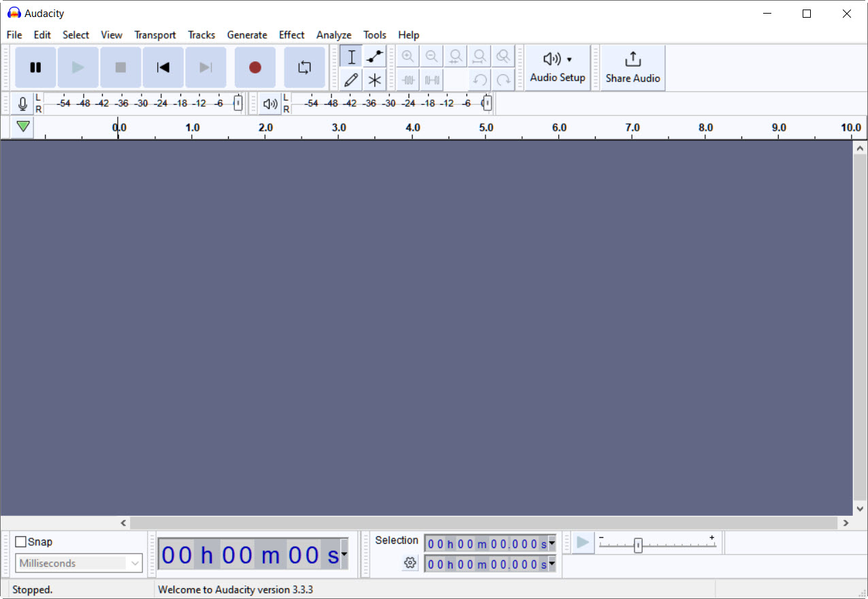Start playback with the Play button
The image size is (868, 599).
click(78, 67)
